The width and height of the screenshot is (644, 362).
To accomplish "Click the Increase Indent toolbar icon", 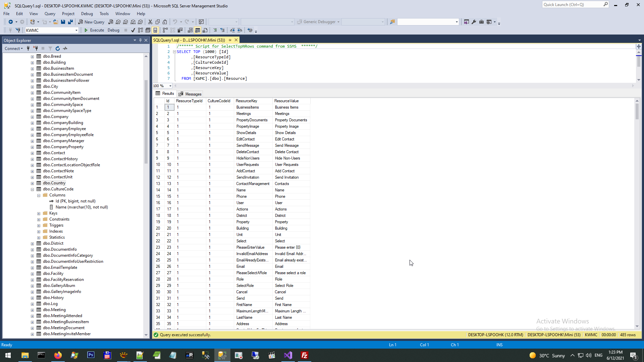I will pos(239,30).
